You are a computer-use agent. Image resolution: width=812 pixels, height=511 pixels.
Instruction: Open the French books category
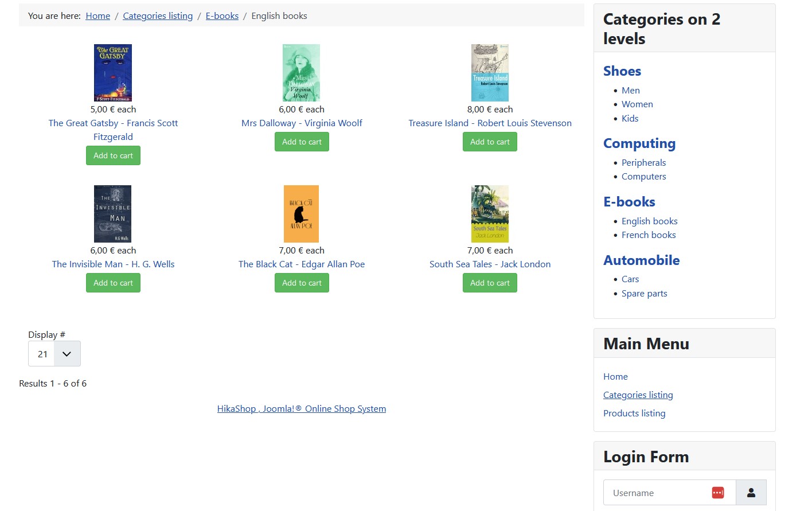tap(649, 235)
